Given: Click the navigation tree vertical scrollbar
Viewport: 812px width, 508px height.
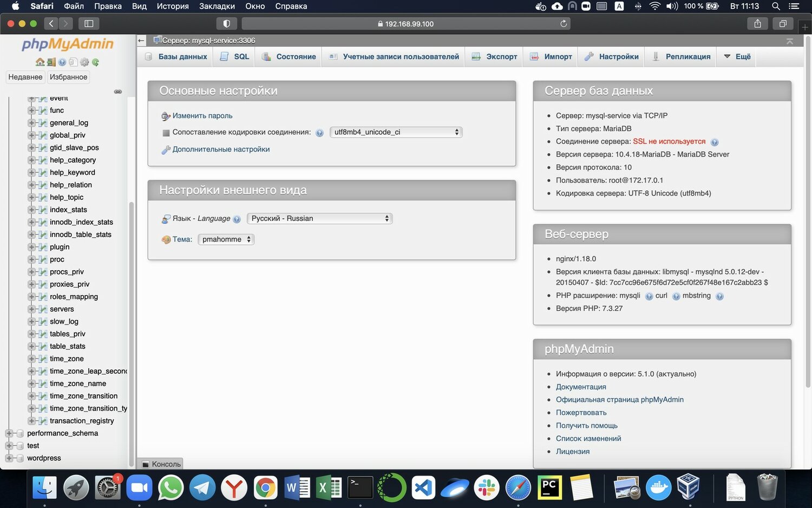Looking at the screenshot, I should click(x=131, y=334).
